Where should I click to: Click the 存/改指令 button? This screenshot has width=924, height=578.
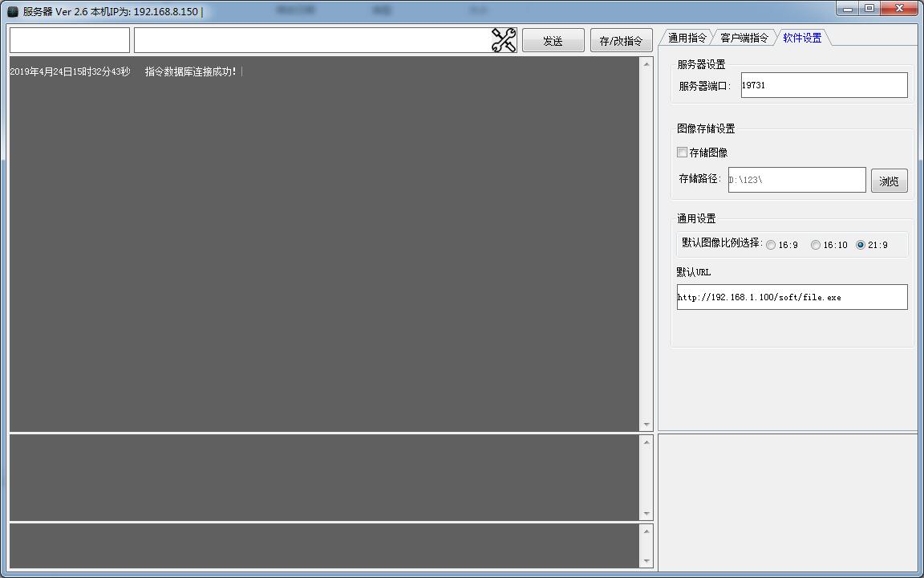coord(621,41)
